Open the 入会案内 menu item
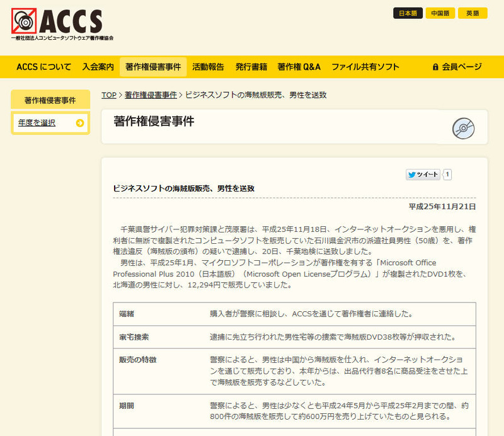The width and height of the screenshot is (504, 436). [98, 67]
